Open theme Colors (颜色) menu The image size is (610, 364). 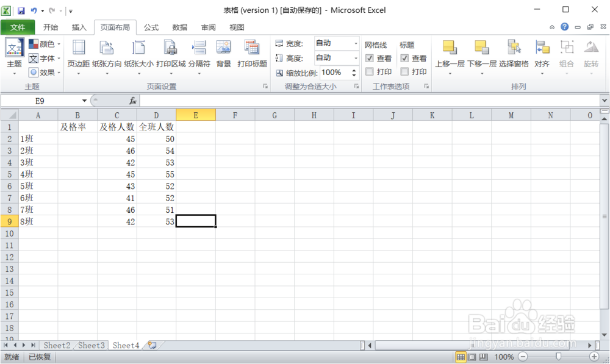pyautogui.click(x=45, y=44)
